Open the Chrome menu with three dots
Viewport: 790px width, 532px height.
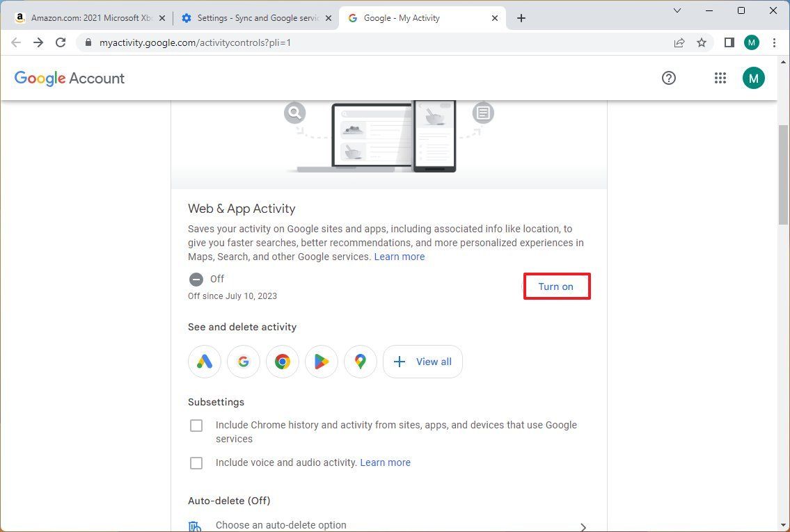[x=775, y=42]
